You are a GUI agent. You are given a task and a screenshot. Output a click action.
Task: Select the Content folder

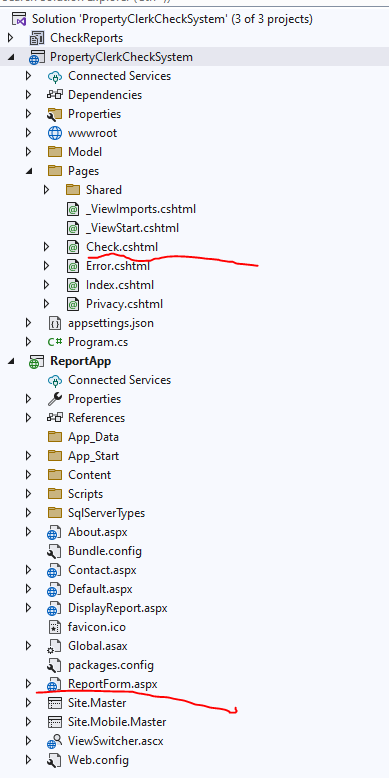[x=89, y=475]
